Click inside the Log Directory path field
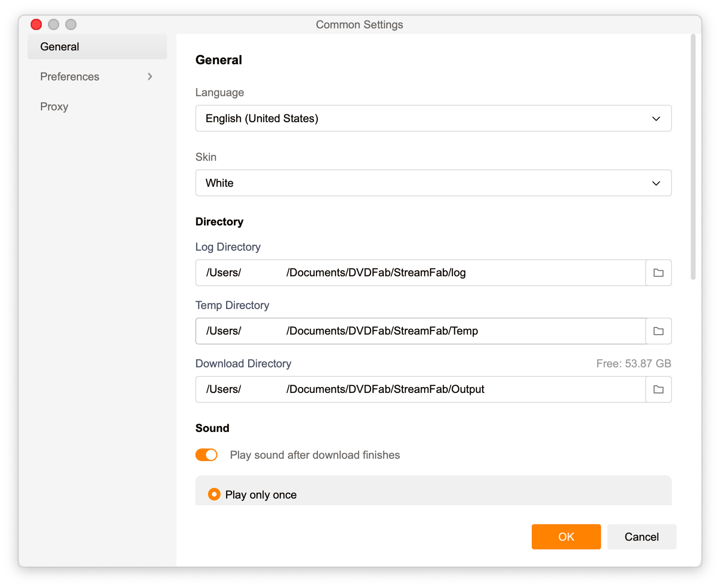The image size is (720, 588). click(x=420, y=273)
